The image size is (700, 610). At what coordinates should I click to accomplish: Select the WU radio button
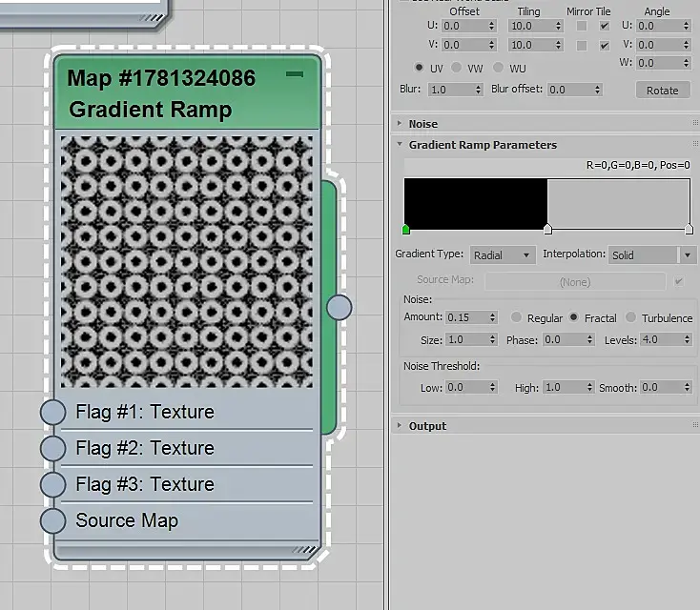click(498, 68)
